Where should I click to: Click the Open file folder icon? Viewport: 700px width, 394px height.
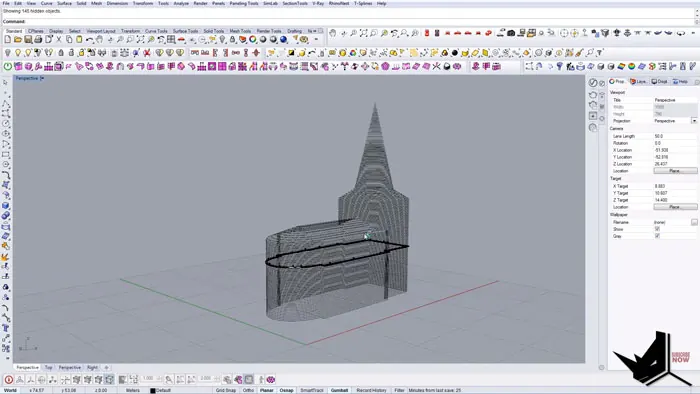click(18, 40)
